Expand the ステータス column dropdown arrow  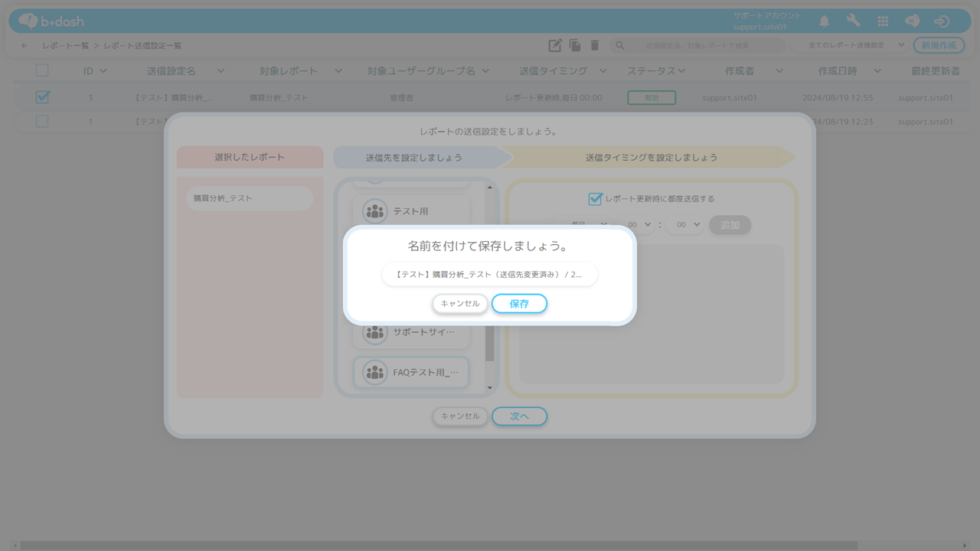(681, 71)
